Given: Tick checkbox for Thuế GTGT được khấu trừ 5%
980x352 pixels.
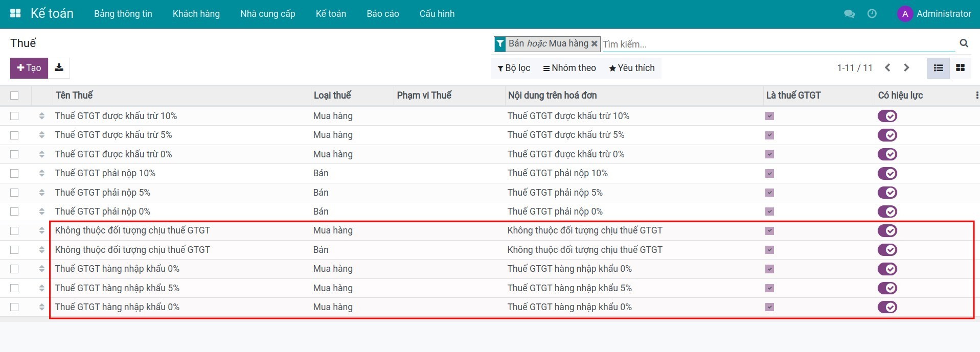Looking at the screenshot, I should pyautogui.click(x=14, y=135).
